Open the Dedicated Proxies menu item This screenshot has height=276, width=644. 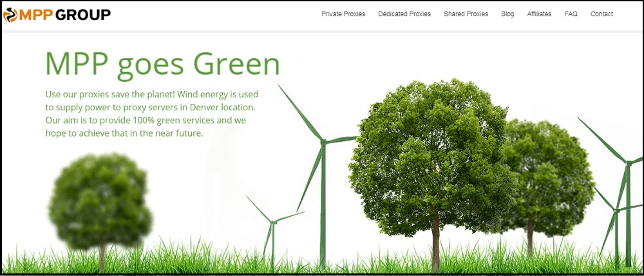click(404, 14)
